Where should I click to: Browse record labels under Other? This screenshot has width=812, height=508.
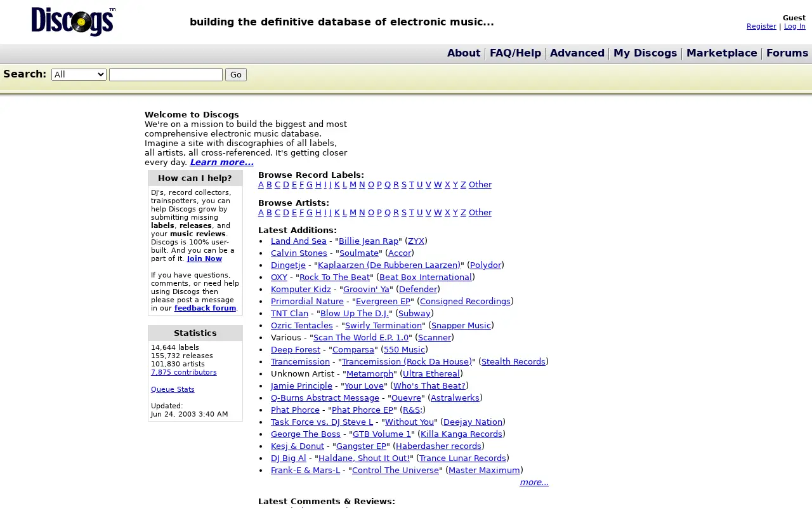tap(480, 185)
